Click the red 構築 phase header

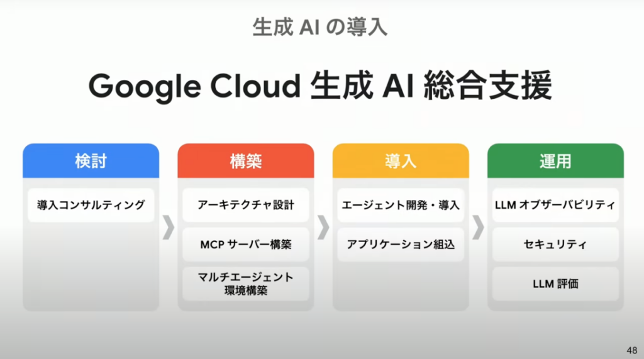coord(246,160)
